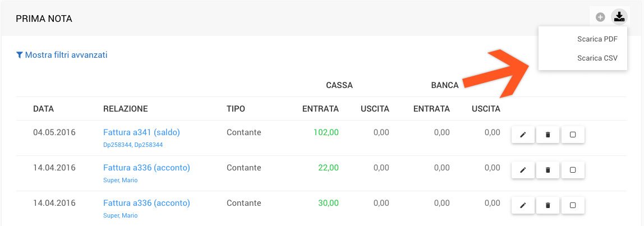Click the download icon in header
Screen dimensions: 644x226
pyautogui.click(x=619, y=17)
